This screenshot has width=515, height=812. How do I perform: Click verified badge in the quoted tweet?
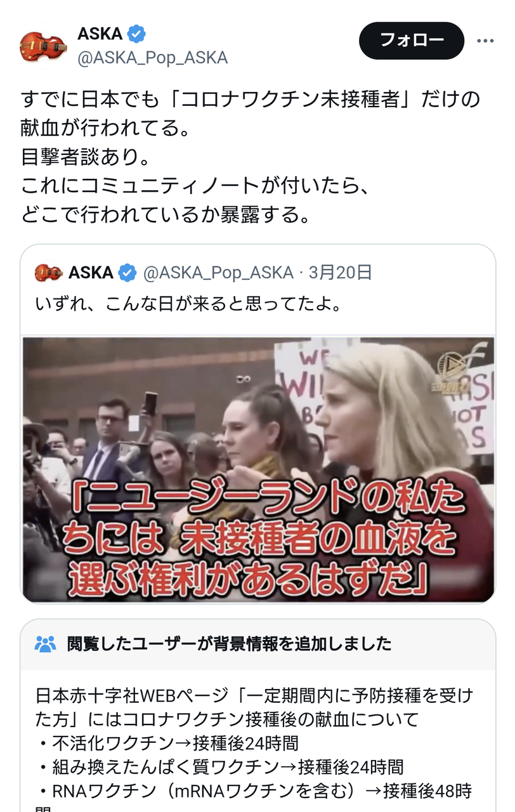pyautogui.click(x=127, y=273)
